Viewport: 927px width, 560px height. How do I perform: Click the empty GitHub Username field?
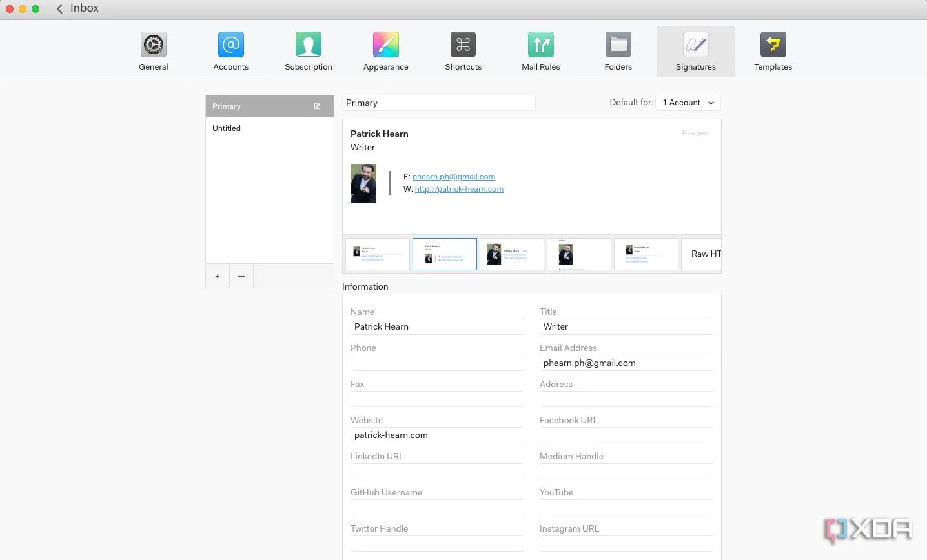point(437,508)
